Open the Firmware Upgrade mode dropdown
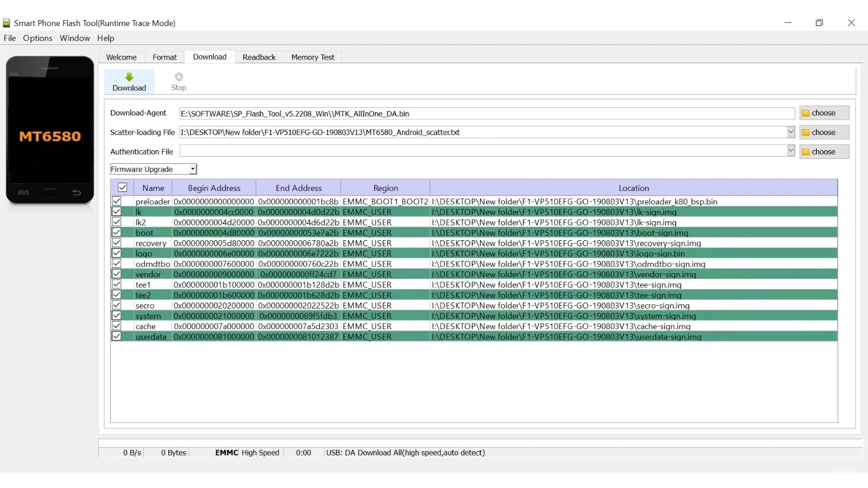Viewport: 868px width, 488px height. pyautogui.click(x=193, y=169)
